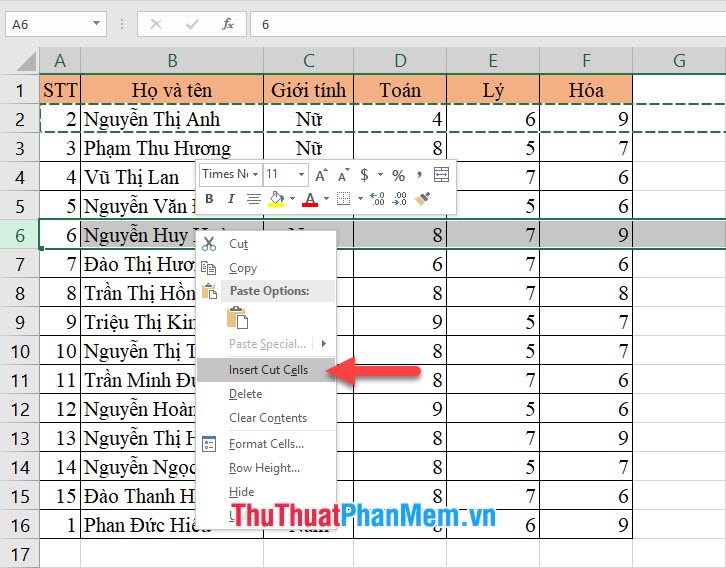Click the center align icon
The image size is (726, 568).
point(253,199)
